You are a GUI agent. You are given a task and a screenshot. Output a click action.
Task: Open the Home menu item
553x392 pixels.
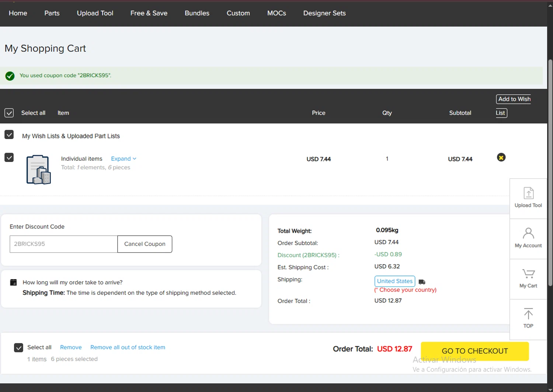click(x=18, y=13)
